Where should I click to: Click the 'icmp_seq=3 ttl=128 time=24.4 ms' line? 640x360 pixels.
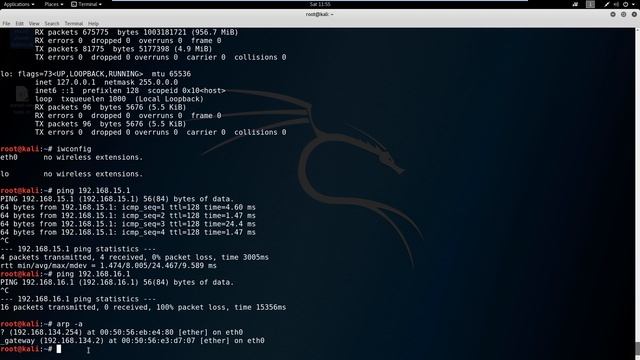coord(128,224)
